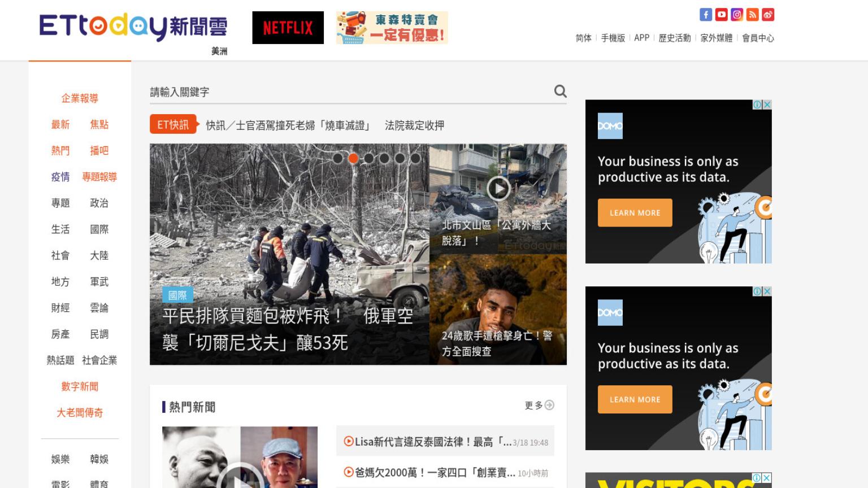The height and width of the screenshot is (488, 868).
Task: Open 雲論 category
Action: click(99, 308)
